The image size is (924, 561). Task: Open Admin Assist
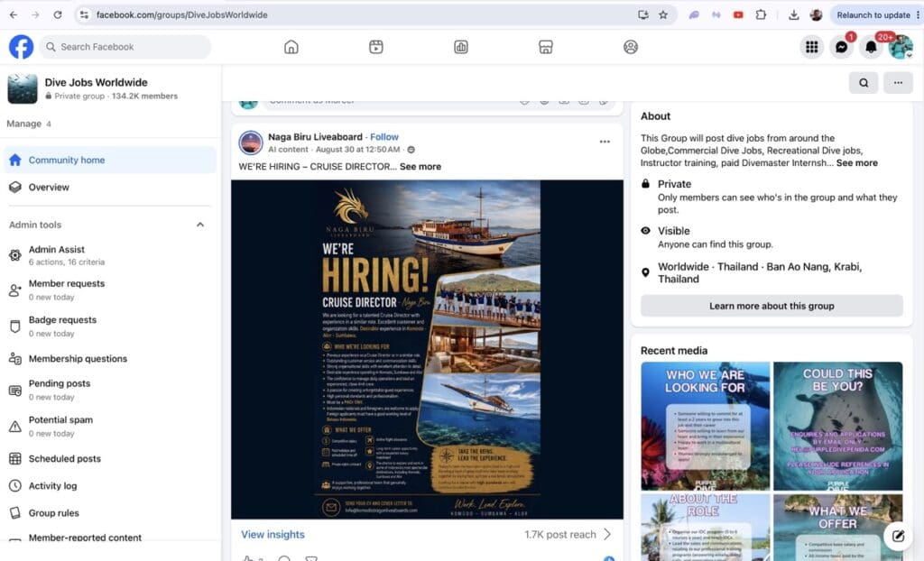pyautogui.click(x=110, y=255)
